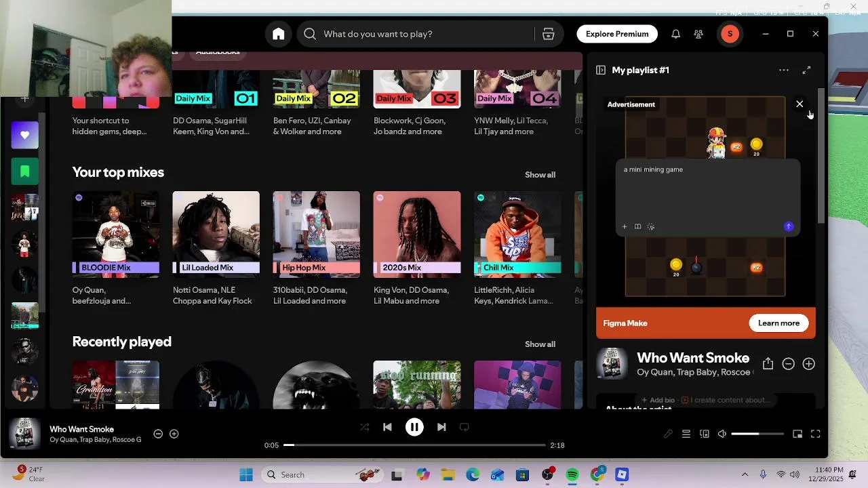Adjust the volume slider

pyautogui.click(x=757, y=434)
